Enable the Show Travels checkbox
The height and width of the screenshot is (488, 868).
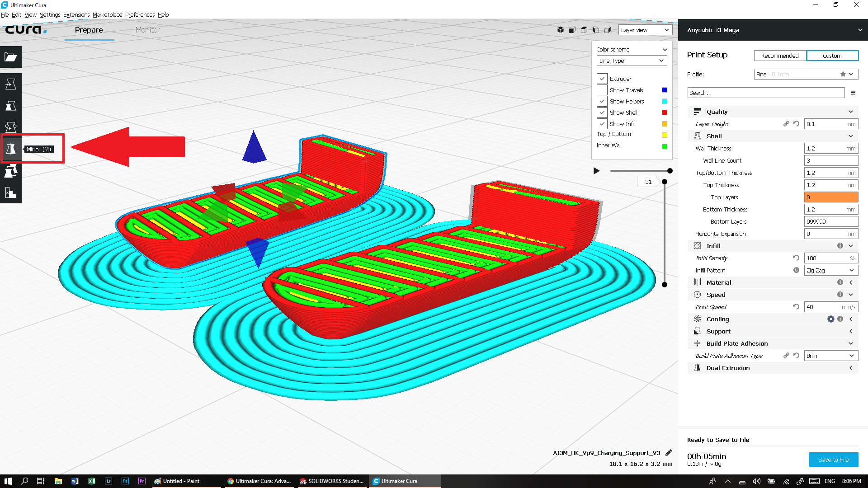point(602,90)
